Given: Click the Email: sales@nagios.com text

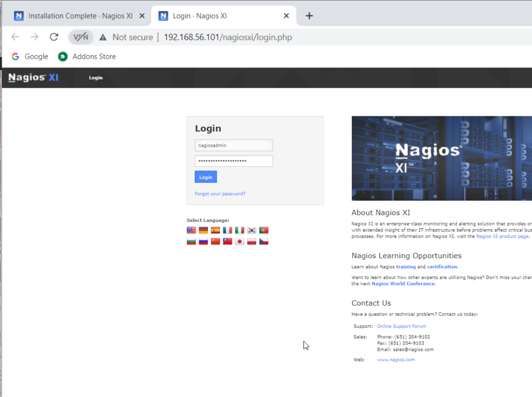Looking at the screenshot, I should [405, 350].
